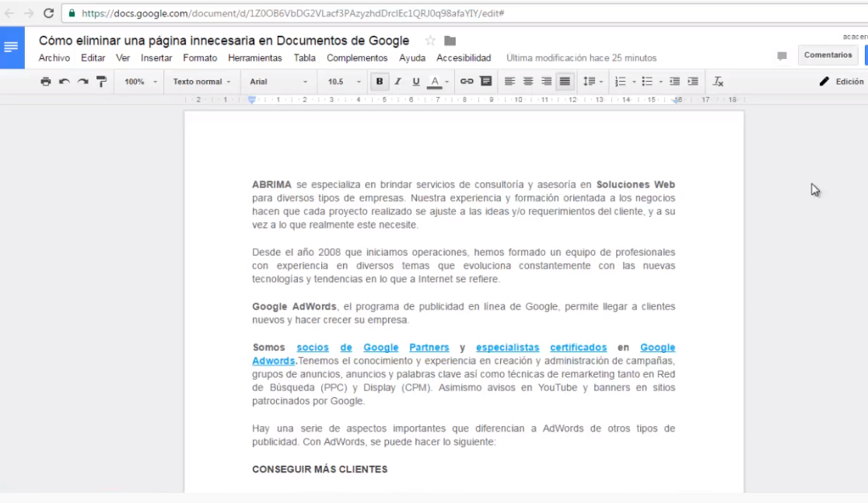The image size is (868, 503).
Task: Toggle bold formatting
Action: point(380,82)
